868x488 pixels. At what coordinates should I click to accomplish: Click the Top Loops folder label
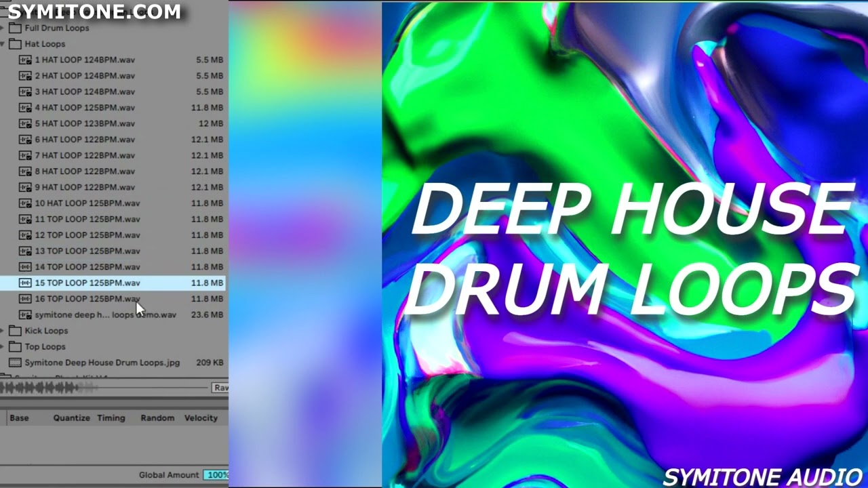click(45, 346)
